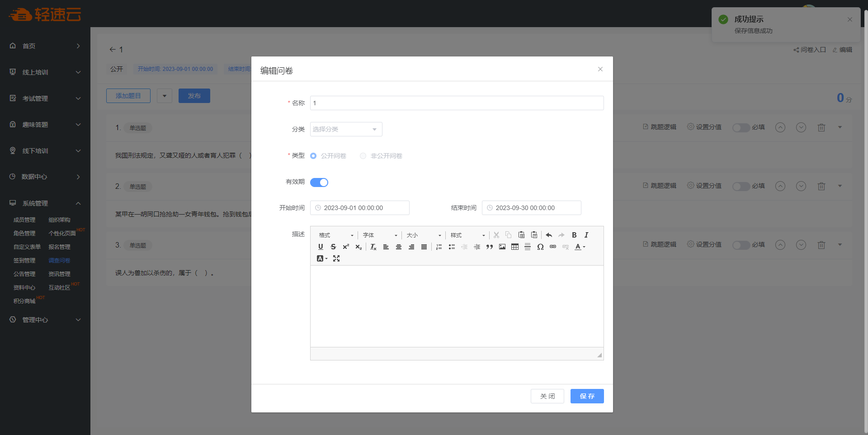868x435 pixels.
Task: Turn off the 有效期 switch
Action: tap(319, 182)
